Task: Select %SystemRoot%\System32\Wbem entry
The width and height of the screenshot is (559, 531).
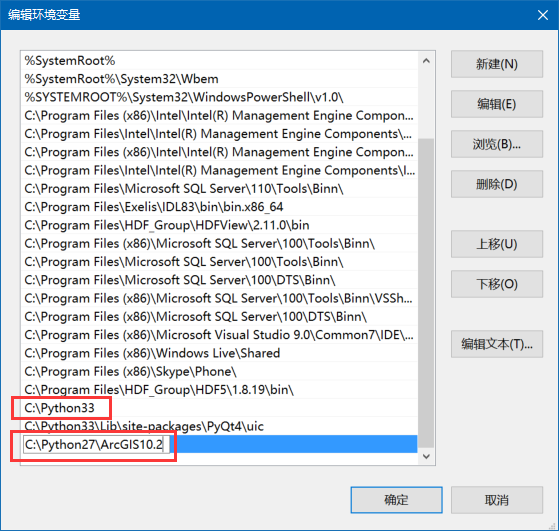Action: pos(219,79)
